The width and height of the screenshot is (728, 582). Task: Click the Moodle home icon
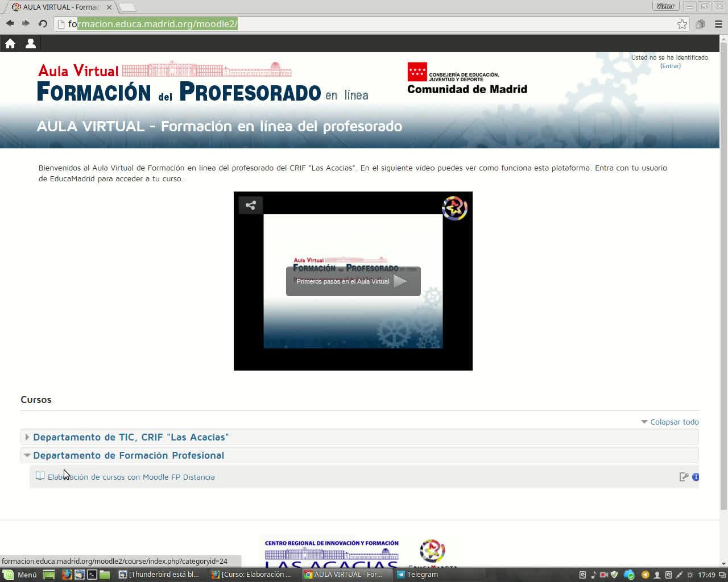10,43
